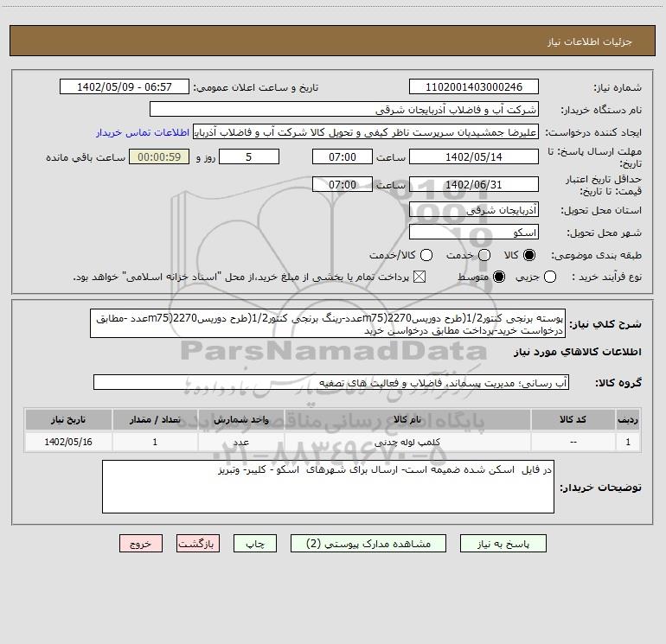Click response deadline date 1402/05/14
Screen dimensions: 666x644
point(474,156)
